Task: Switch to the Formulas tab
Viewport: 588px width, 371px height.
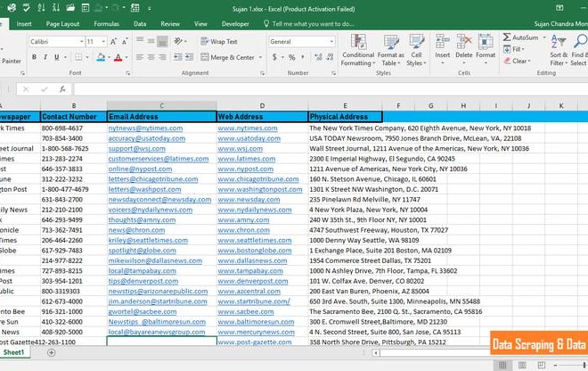Action: click(107, 24)
